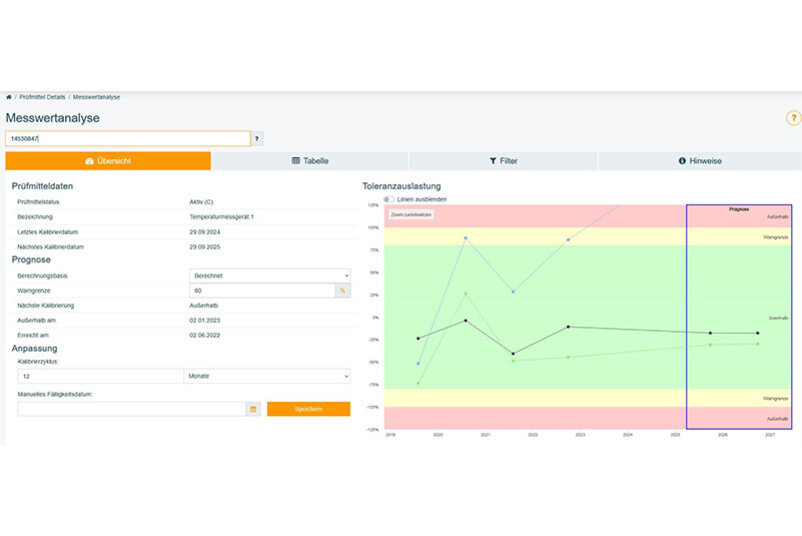Go to the Hinweise tab
Image resolution: width=802 pixels, height=536 pixels.
point(700,161)
